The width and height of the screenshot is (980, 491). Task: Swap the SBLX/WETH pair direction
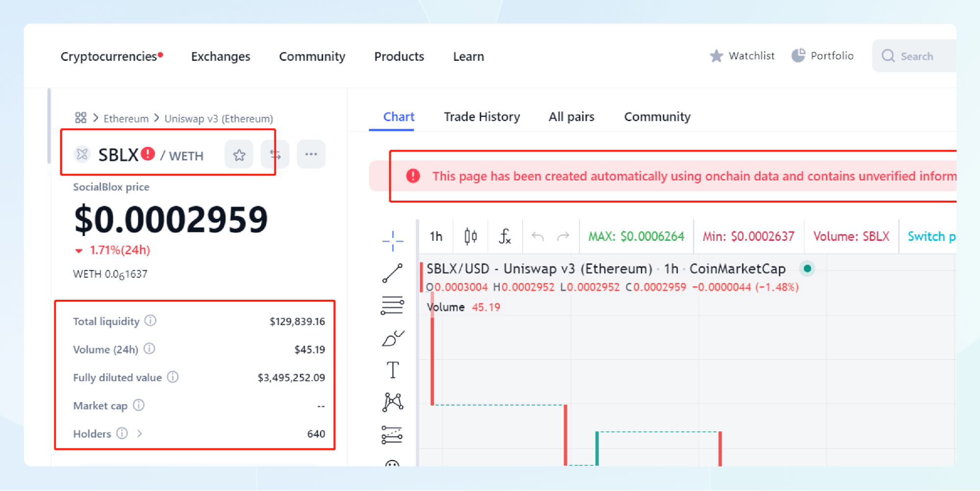[x=275, y=155]
